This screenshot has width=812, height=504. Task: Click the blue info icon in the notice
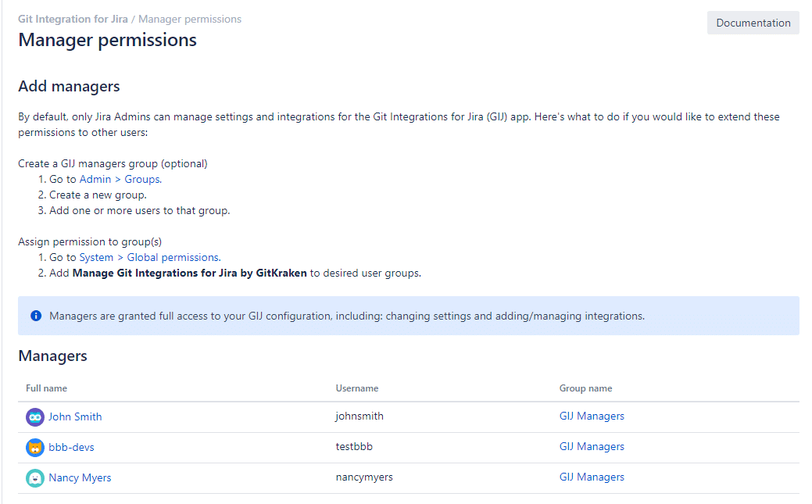tap(36, 316)
